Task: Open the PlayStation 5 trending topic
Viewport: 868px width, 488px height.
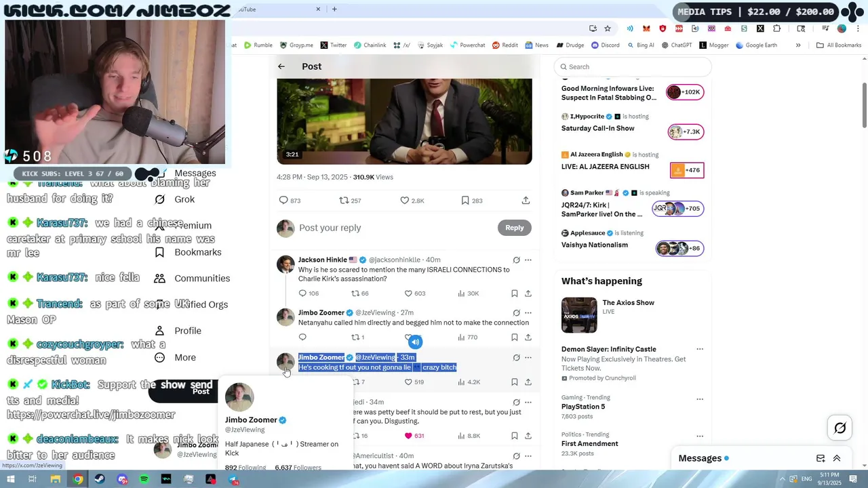Action: click(x=583, y=407)
